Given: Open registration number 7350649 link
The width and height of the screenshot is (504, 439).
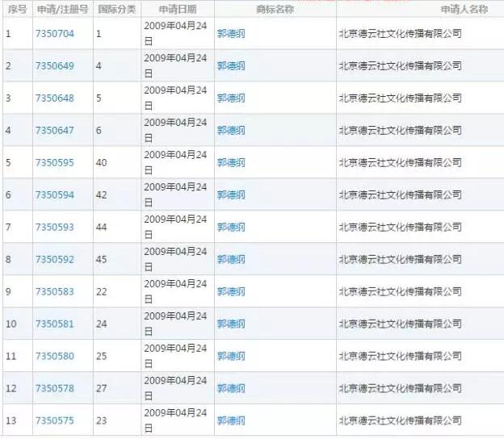Looking at the screenshot, I should tap(54, 66).
